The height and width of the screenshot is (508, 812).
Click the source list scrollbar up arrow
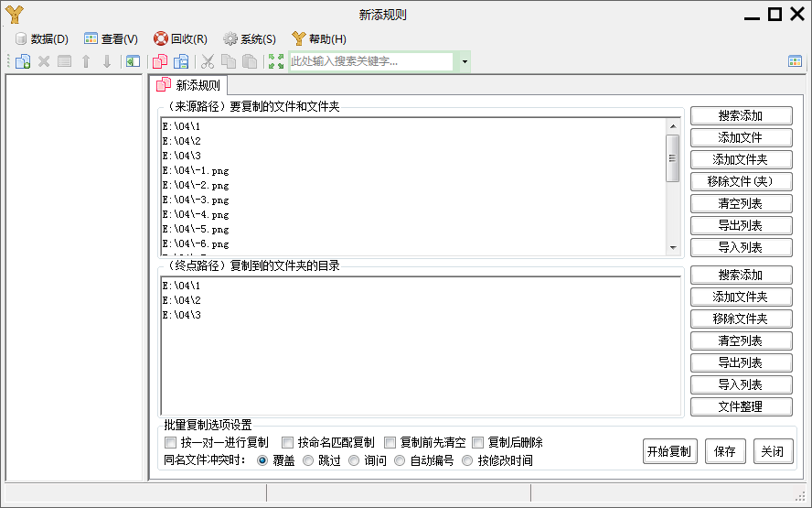pyautogui.click(x=673, y=126)
